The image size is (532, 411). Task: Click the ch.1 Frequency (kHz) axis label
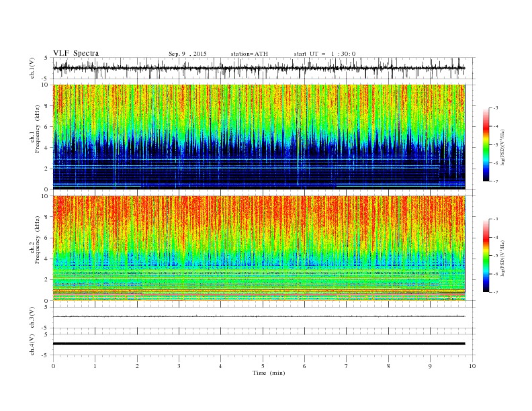(35, 129)
